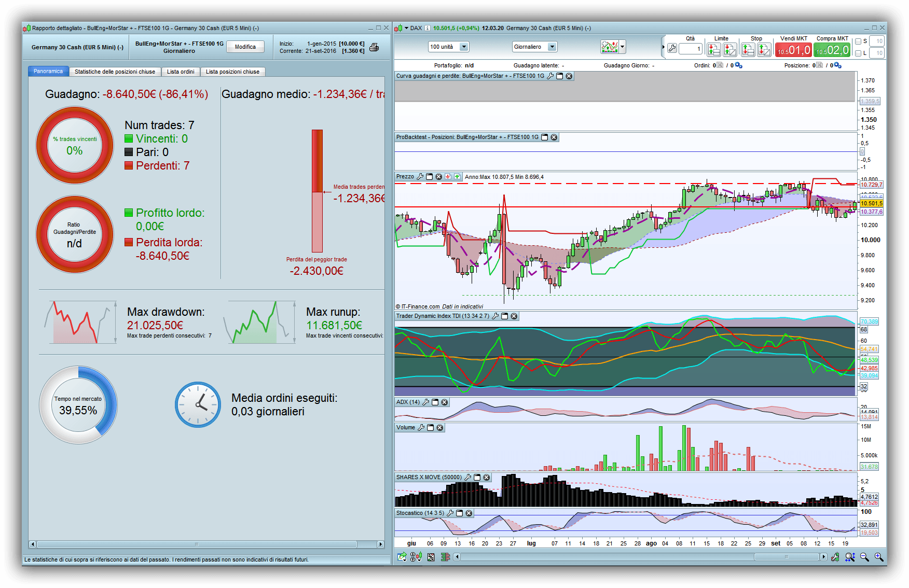909x588 pixels.
Task: Print the detailed report with printer icon
Action: (x=374, y=47)
